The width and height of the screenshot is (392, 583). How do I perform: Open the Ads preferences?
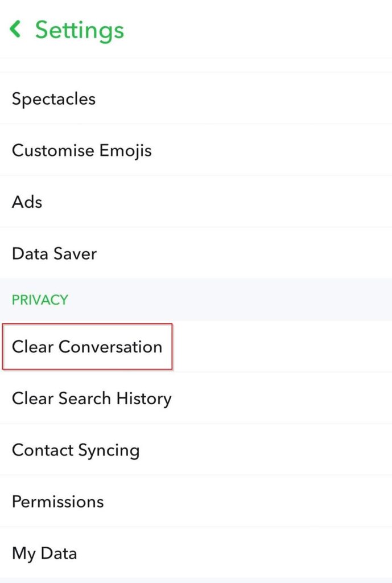pos(27,202)
